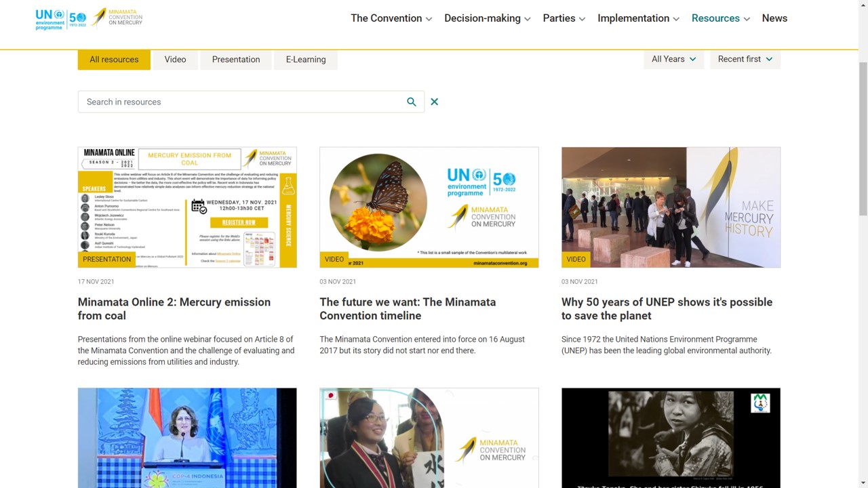Expand the Parties menu

tap(564, 18)
